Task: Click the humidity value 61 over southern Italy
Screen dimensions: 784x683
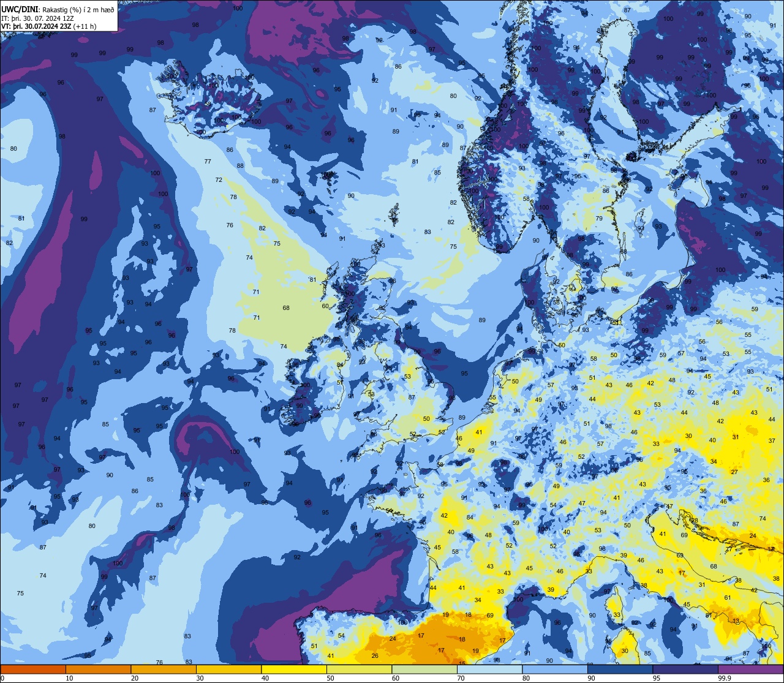Action: pos(728,598)
